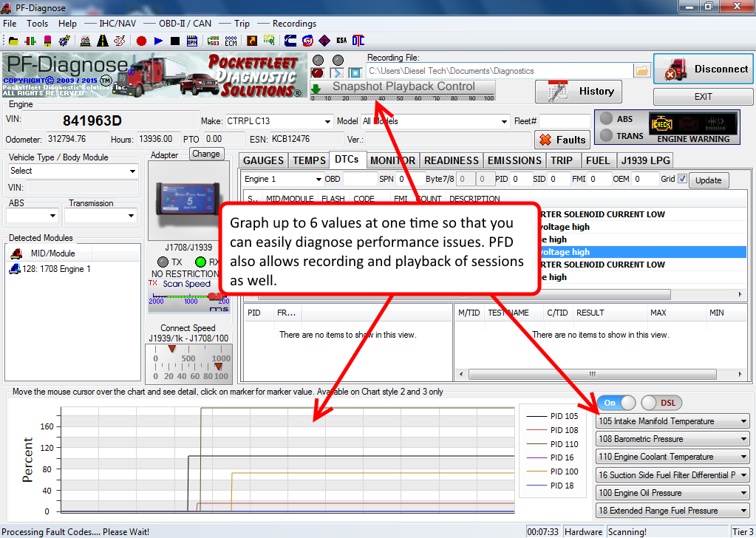Switch to the J1939 LPG tab
Screen dimensions: 756x538
click(645, 160)
